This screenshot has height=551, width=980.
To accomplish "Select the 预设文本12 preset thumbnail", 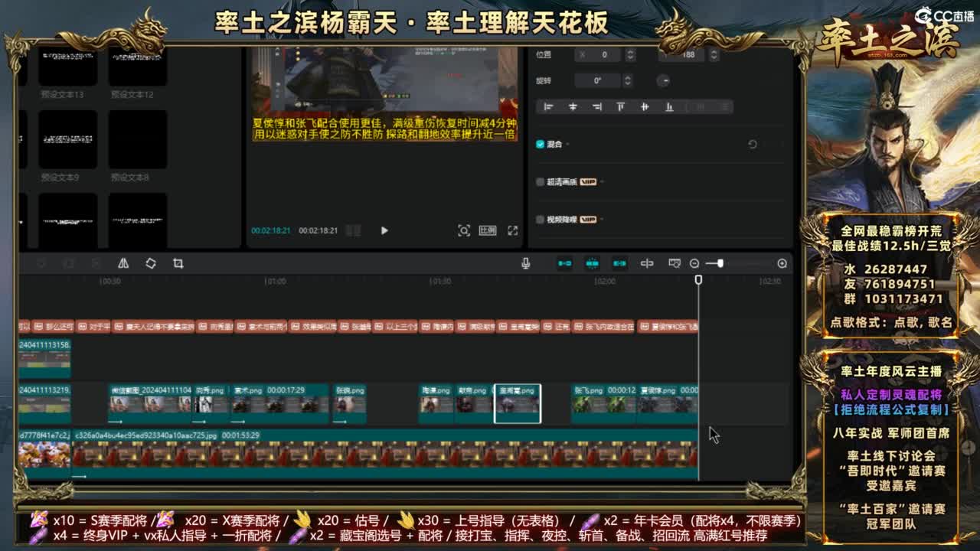I will [138, 66].
